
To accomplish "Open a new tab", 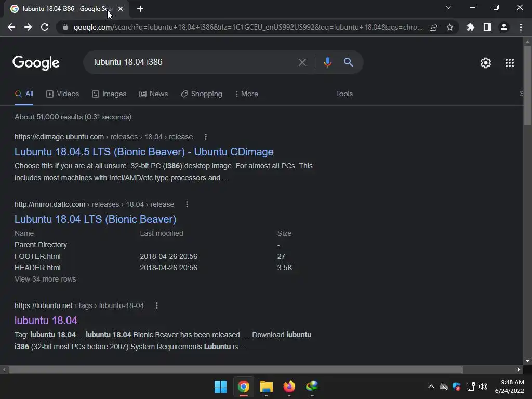I will 140,9.
